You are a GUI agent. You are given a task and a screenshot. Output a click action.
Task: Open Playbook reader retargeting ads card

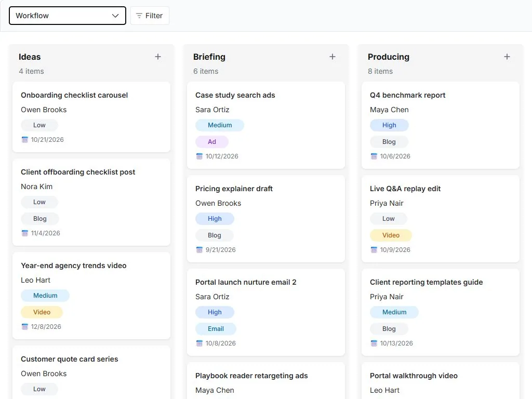(266, 381)
